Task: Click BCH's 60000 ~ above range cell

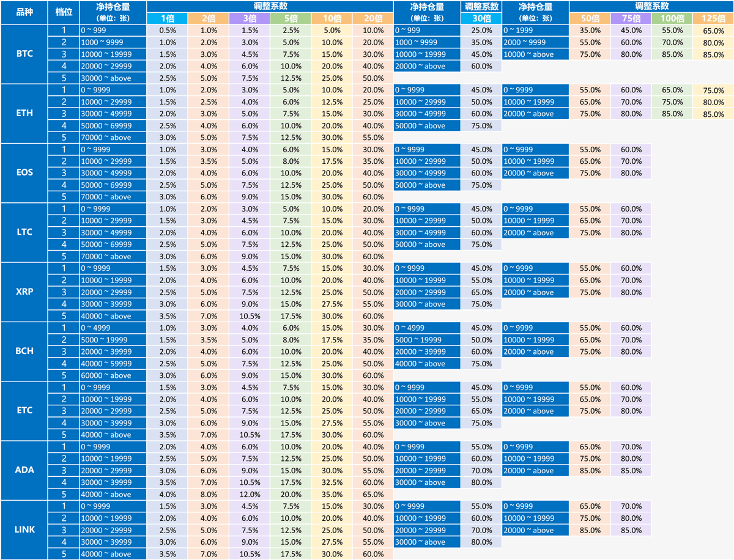Action: click(113, 375)
